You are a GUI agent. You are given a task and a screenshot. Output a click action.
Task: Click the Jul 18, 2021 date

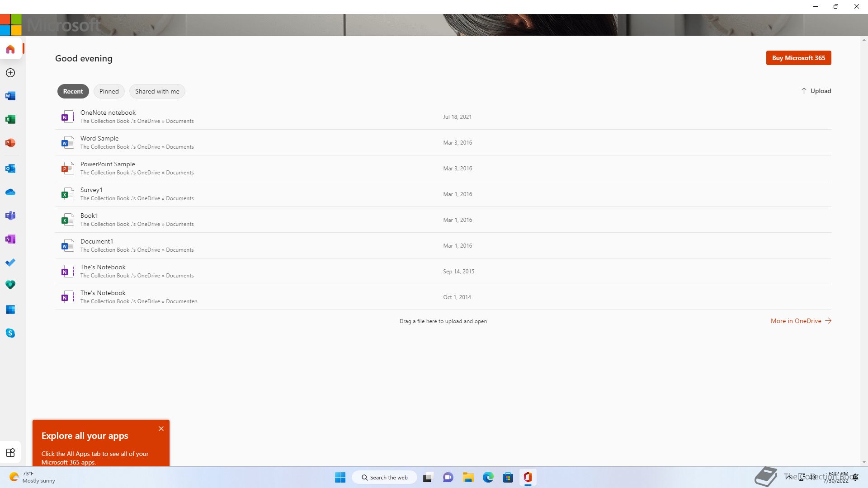[x=457, y=117]
